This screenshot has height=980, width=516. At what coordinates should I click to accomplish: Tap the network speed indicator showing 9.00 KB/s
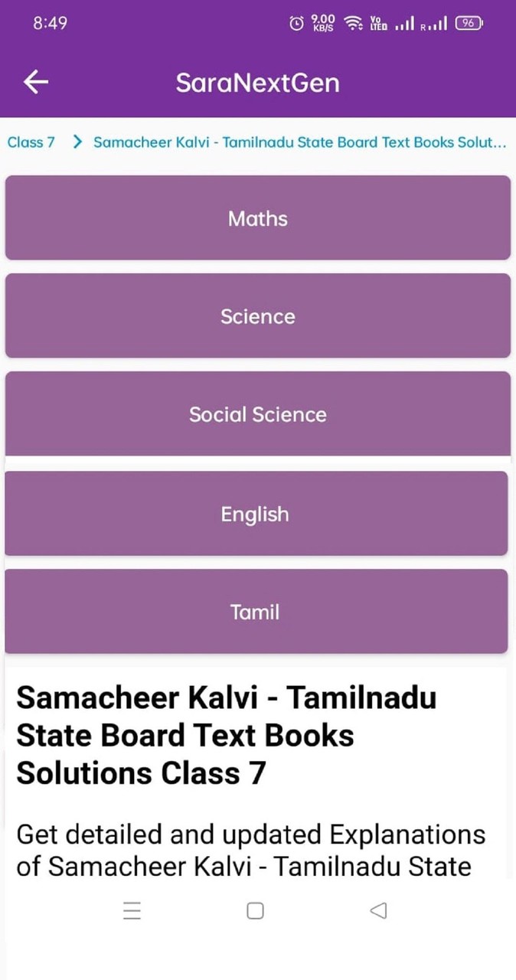pos(322,22)
